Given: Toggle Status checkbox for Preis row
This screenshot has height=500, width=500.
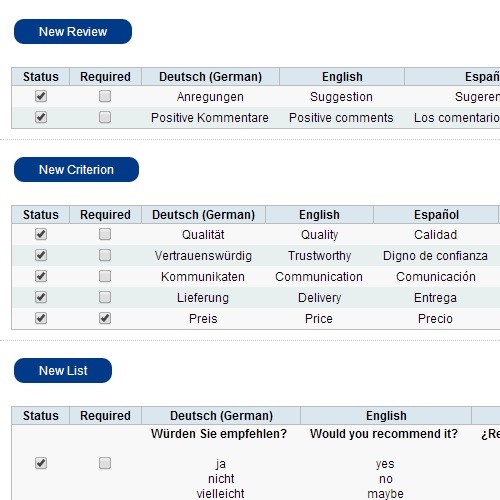Looking at the screenshot, I should [x=41, y=318].
